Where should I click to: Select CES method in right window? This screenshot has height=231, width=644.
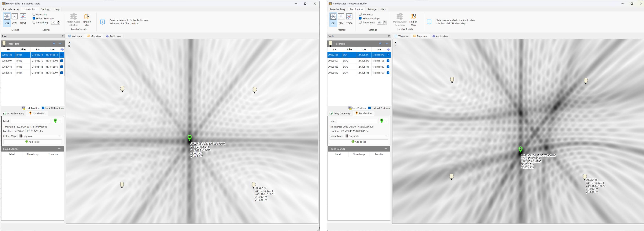[x=333, y=19]
